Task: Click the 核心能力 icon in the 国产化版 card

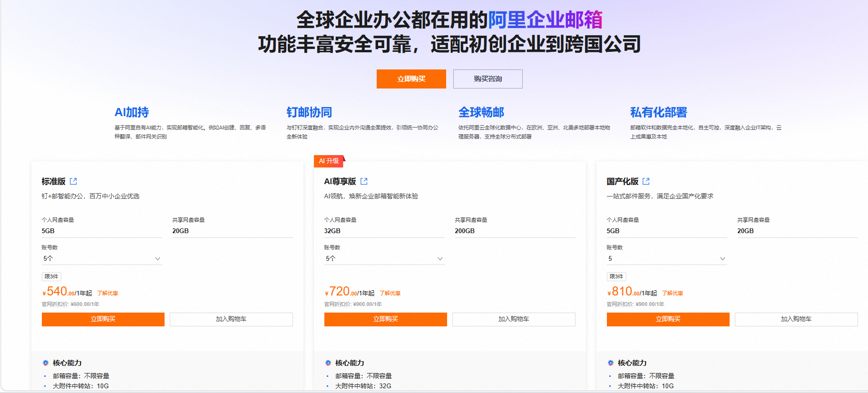Action: pos(611,363)
